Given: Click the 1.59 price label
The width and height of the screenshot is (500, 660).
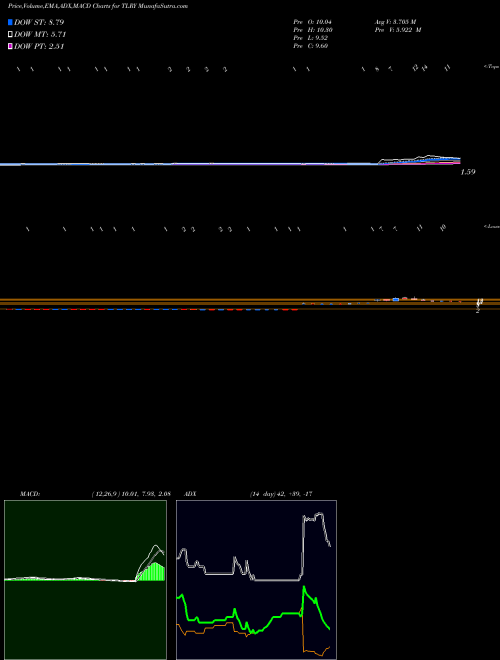Looking at the screenshot, I should click(468, 172).
